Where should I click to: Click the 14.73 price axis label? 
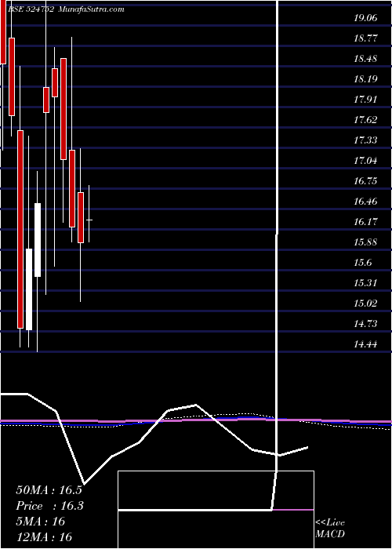coord(366,324)
